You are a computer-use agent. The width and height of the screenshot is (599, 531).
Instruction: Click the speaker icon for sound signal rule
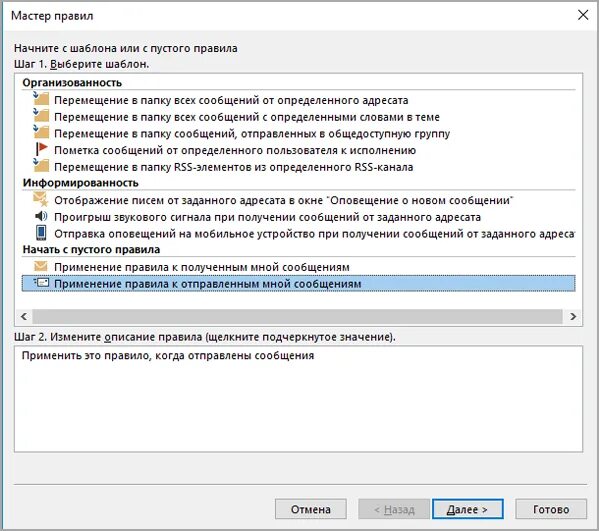pyautogui.click(x=41, y=216)
